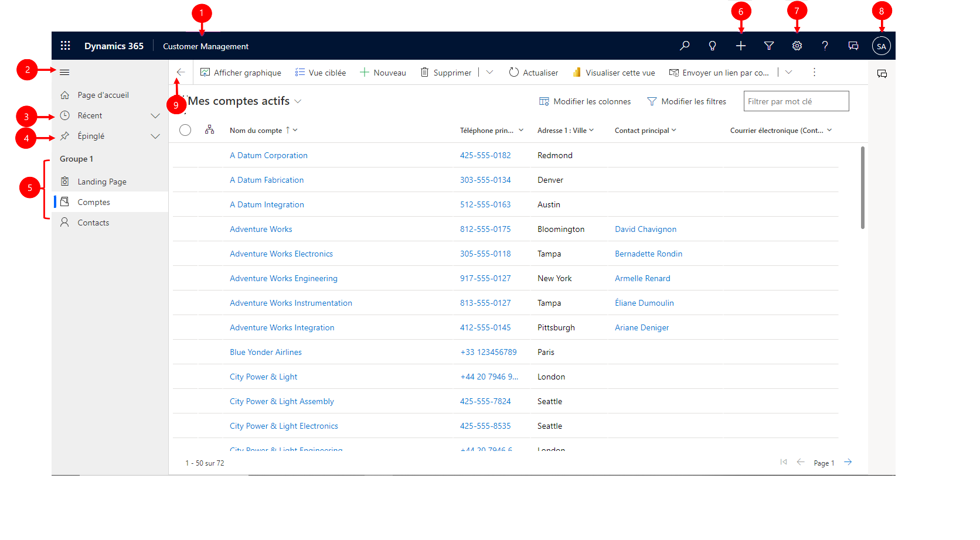Click the more commands vertical ellipsis
980x540 pixels.
814,72
